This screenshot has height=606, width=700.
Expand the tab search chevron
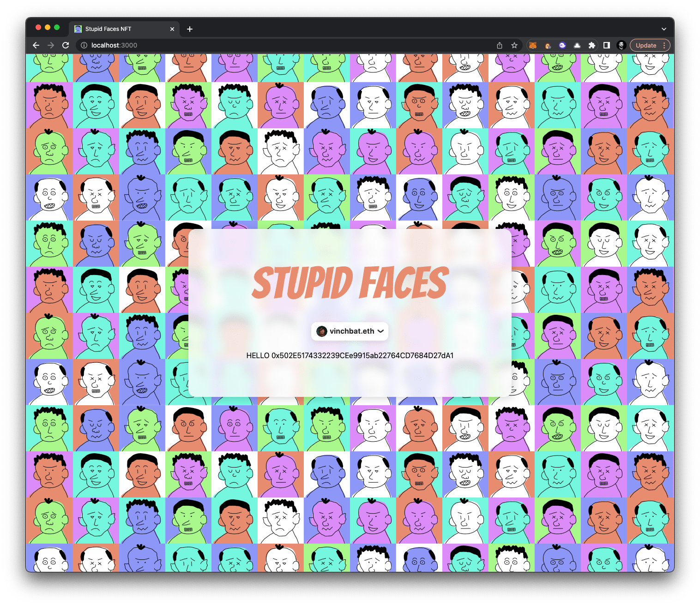click(664, 29)
